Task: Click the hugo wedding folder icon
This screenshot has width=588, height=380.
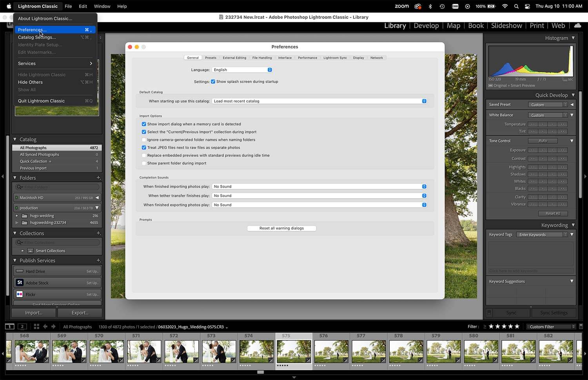Action: (x=24, y=216)
